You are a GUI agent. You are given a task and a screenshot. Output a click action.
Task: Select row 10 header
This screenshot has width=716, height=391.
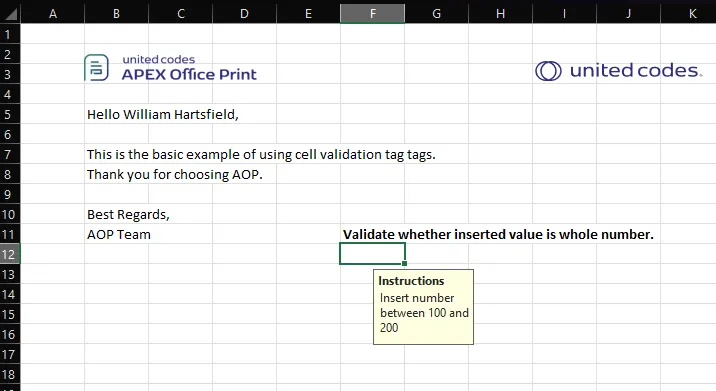[10, 214]
